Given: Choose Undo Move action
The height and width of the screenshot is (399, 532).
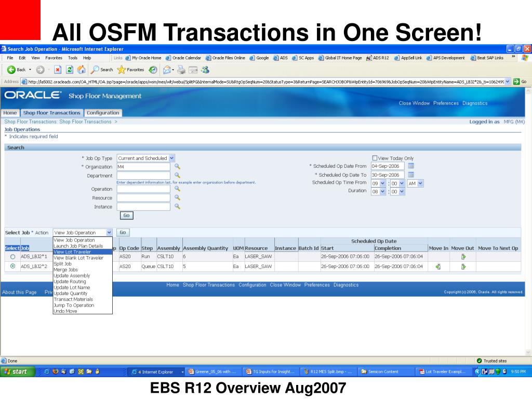Looking at the screenshot, I should (x=83, y=311).
